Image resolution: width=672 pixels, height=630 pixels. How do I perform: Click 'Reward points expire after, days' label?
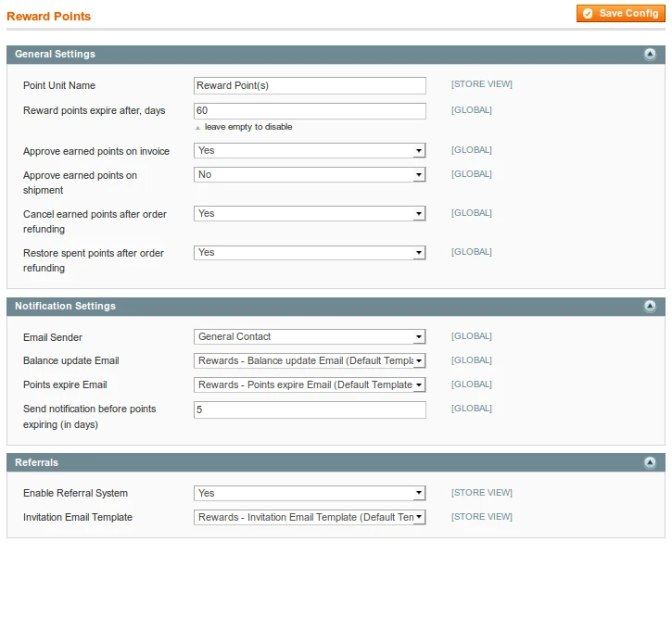[94, 110]
